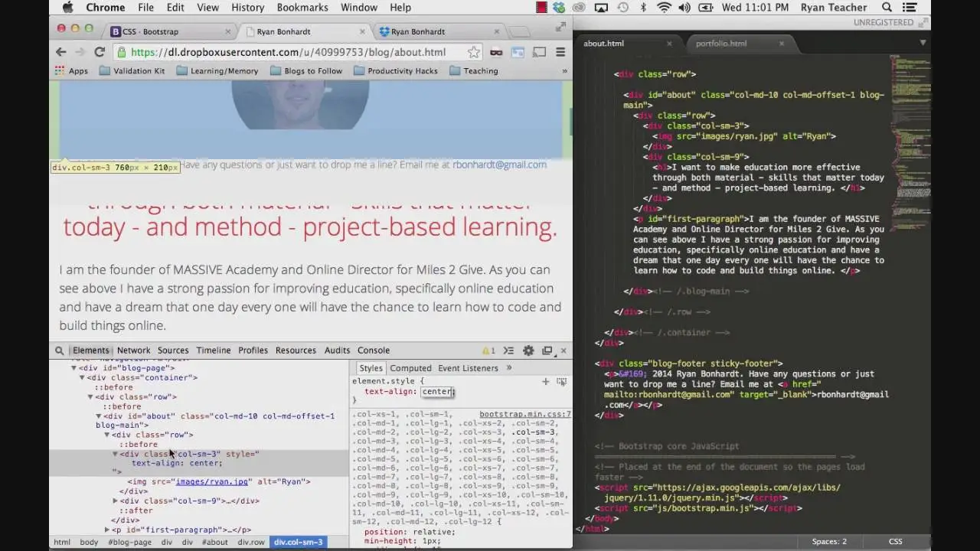This screenshot has width=980, height=551.
Task: Open the Productivity Hacks bookmark folder
Action: point(396,70)
